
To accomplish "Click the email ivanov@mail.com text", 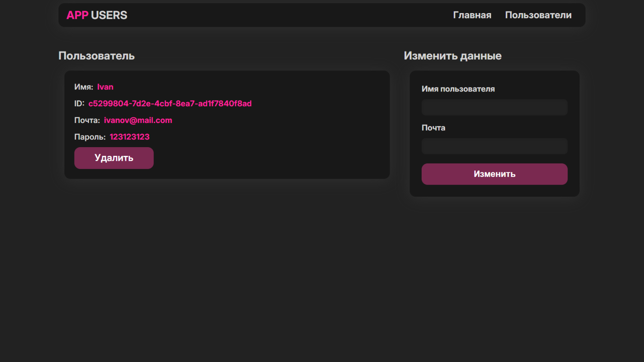I will point(138,120).
